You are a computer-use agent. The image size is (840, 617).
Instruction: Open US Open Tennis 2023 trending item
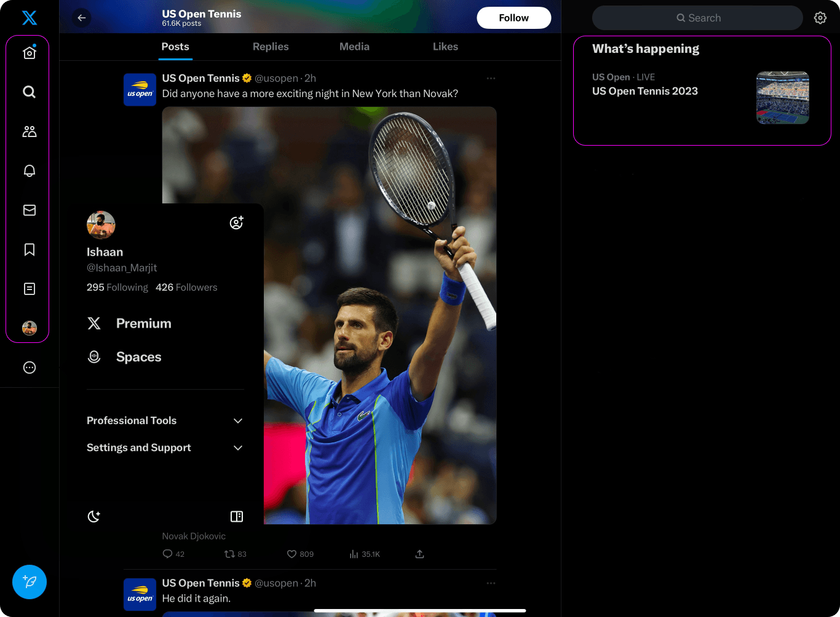coord(645,91)
